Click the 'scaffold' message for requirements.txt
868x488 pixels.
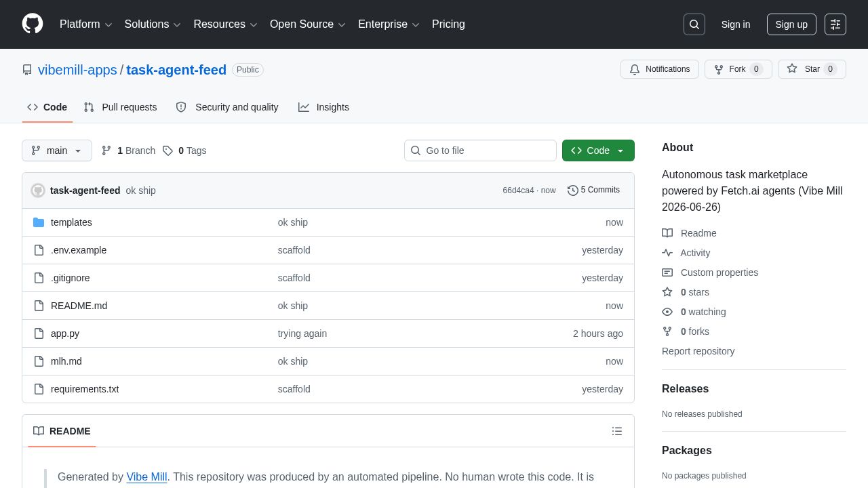point(294,389)
